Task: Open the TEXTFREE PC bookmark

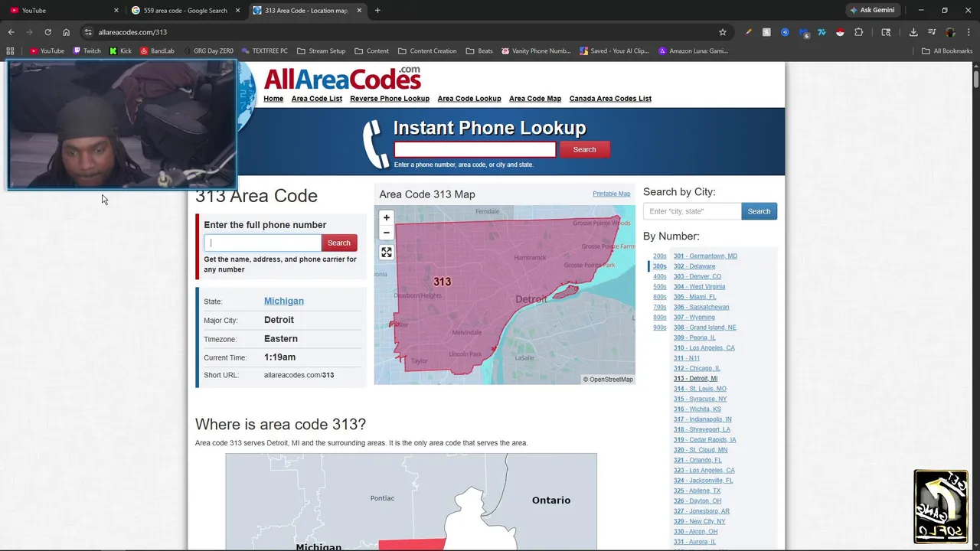Action: tap(264, 51)
